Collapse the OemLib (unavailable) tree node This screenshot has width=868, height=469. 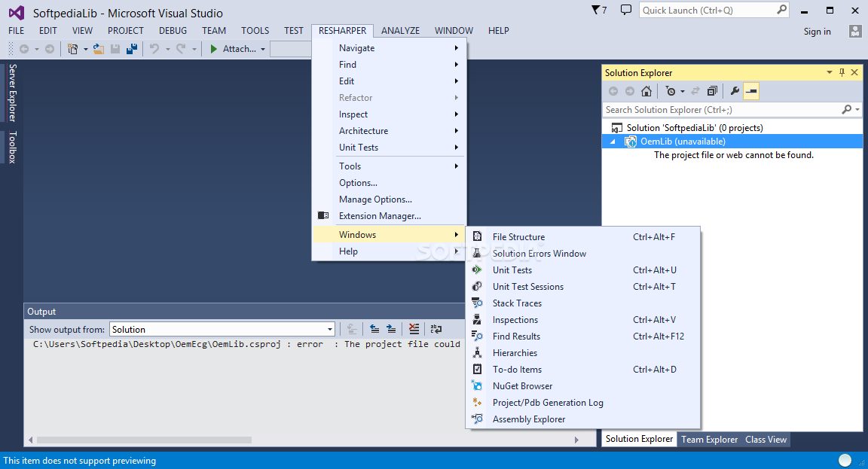click(x=613, y=142)
